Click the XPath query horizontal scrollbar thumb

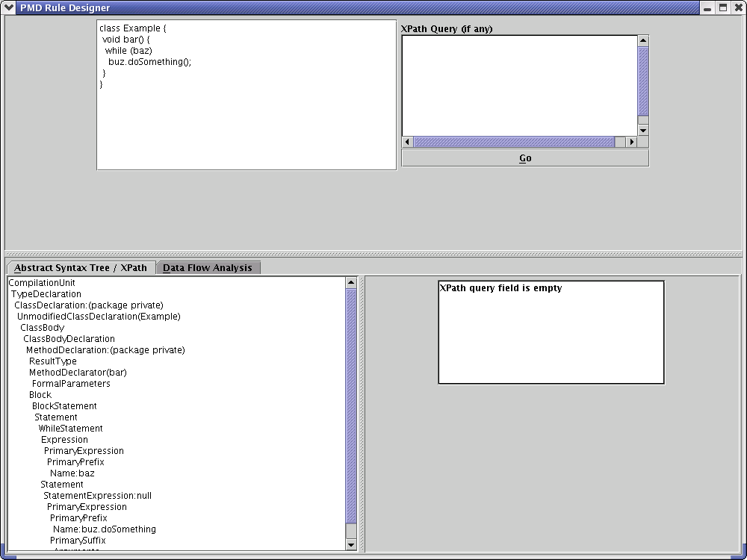click(x=514, y=141)
